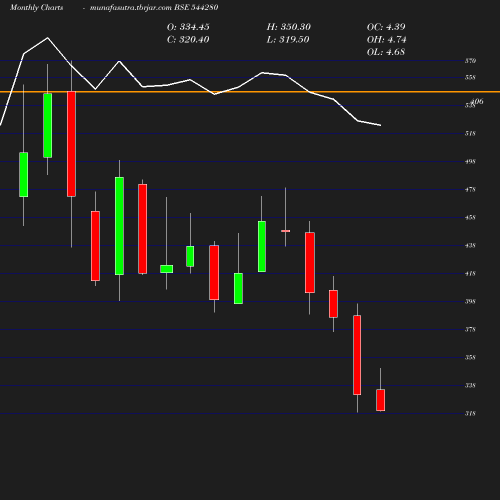500x500 pixels.
Task: Click the 'OH: 4.74' reading
Action: 387,40
